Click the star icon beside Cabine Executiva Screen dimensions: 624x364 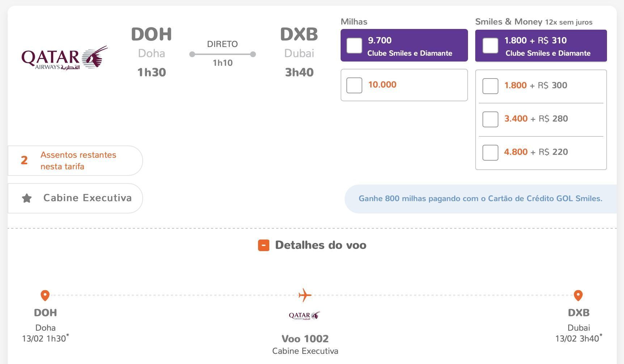point(27,198)
